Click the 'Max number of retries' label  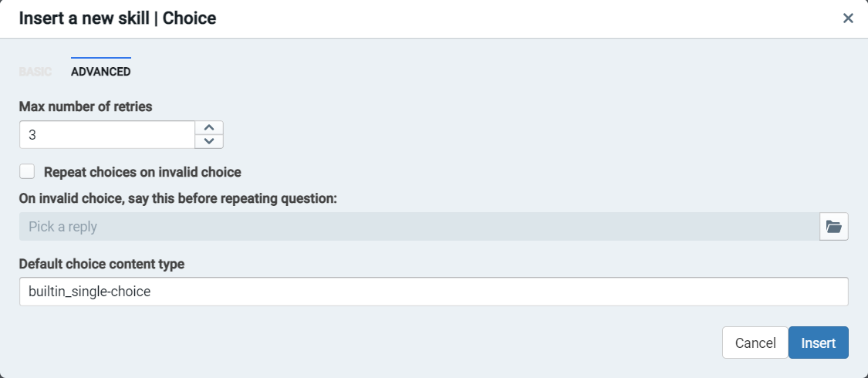86,106
